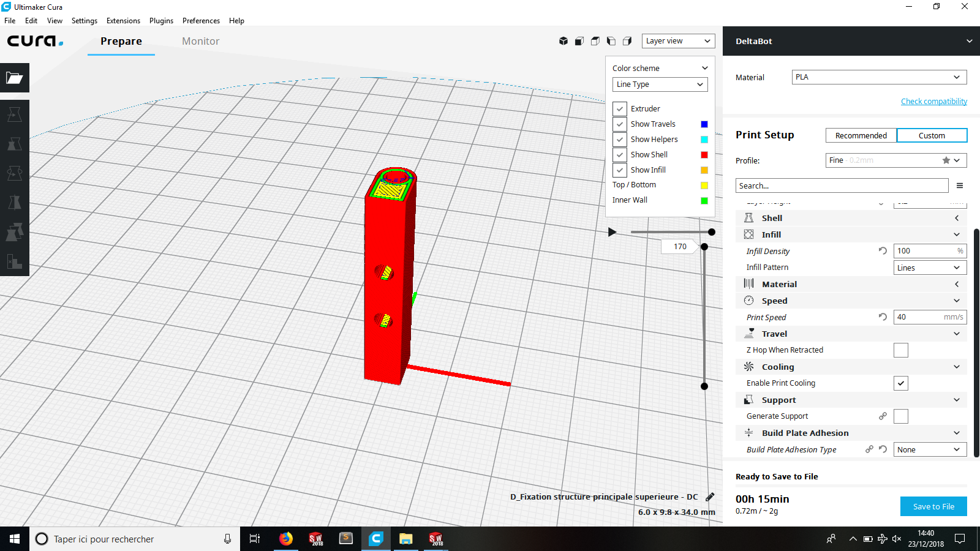Toggle the Extruder checkbox
This screenshot has height=551, width=980.
pos(620,109)
